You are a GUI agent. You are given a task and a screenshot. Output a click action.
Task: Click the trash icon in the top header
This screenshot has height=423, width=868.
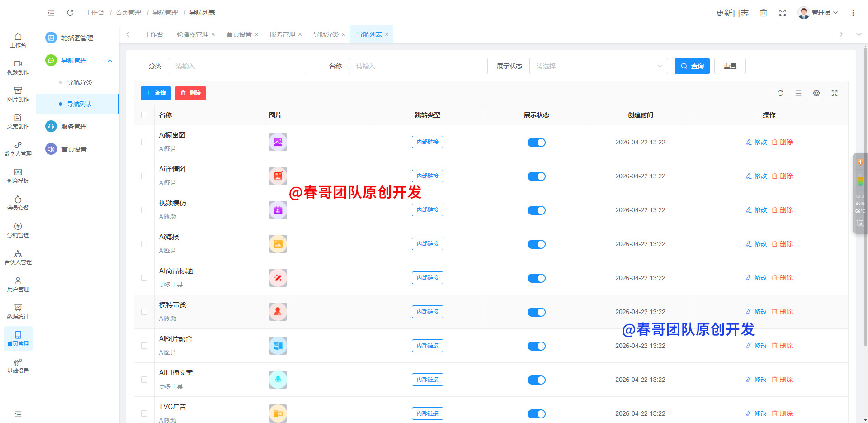tap(764, 13)
